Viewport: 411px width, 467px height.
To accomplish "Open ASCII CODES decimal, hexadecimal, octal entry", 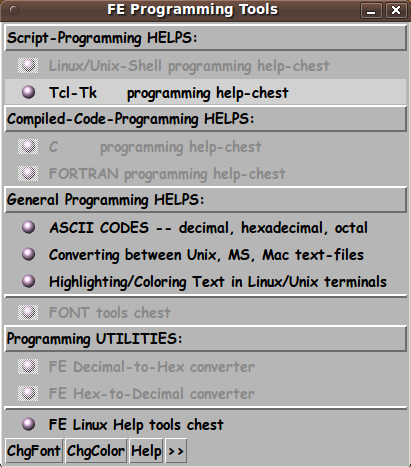I will click(205, 228).
